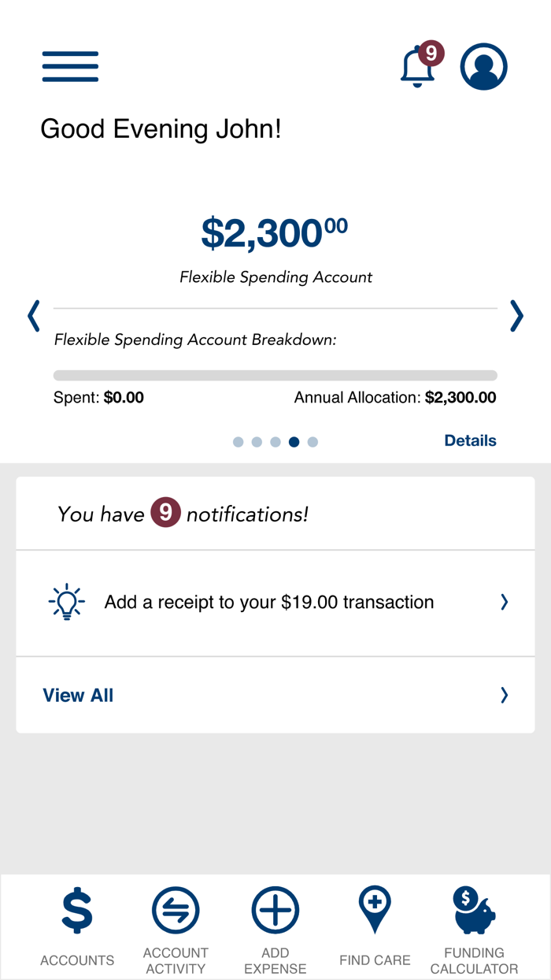The height and width of the screenshot is (980, 551).
Task: Tap the $2,300.00 account balance
Action: (274, 232)
